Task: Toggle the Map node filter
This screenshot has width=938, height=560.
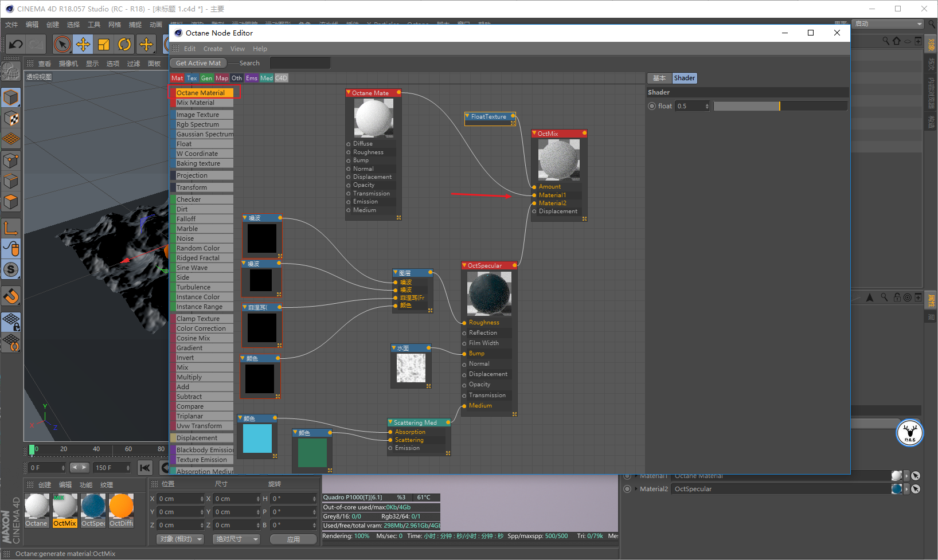Action: pyautogui.click(x=222, y=78)
